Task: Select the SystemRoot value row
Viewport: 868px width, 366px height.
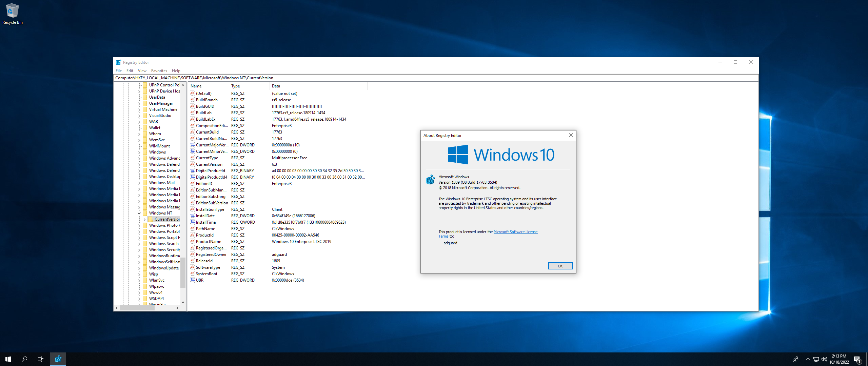Action: pyautogui.click(x=278, y=274)
